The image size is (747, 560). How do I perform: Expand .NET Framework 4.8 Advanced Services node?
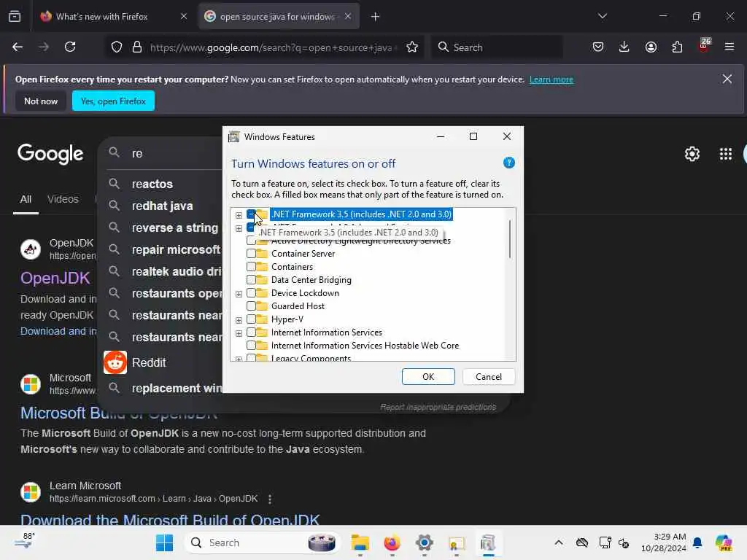239,228
